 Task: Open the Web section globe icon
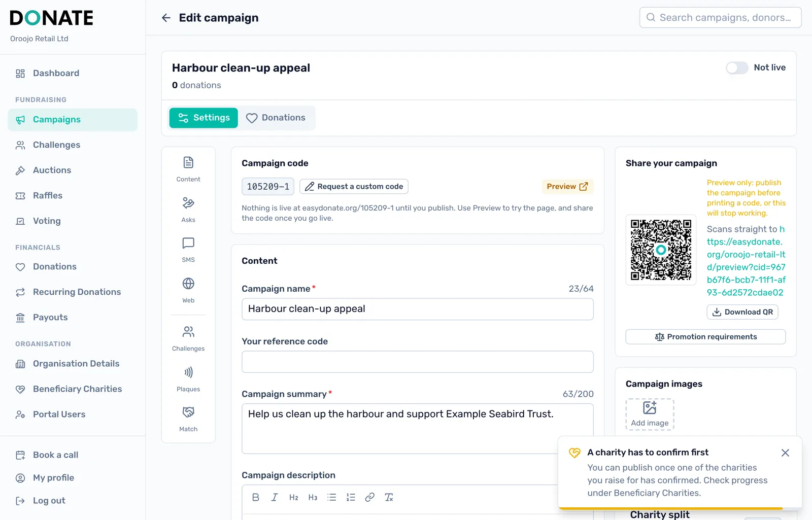tap(188, 290)
